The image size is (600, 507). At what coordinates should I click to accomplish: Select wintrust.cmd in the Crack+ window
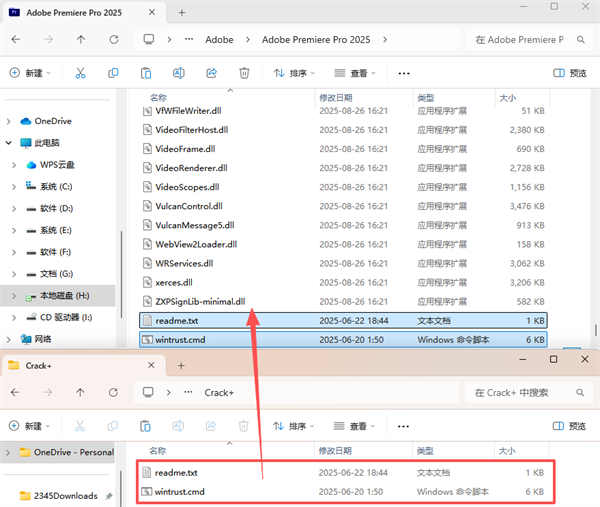[x=345, y=492]
